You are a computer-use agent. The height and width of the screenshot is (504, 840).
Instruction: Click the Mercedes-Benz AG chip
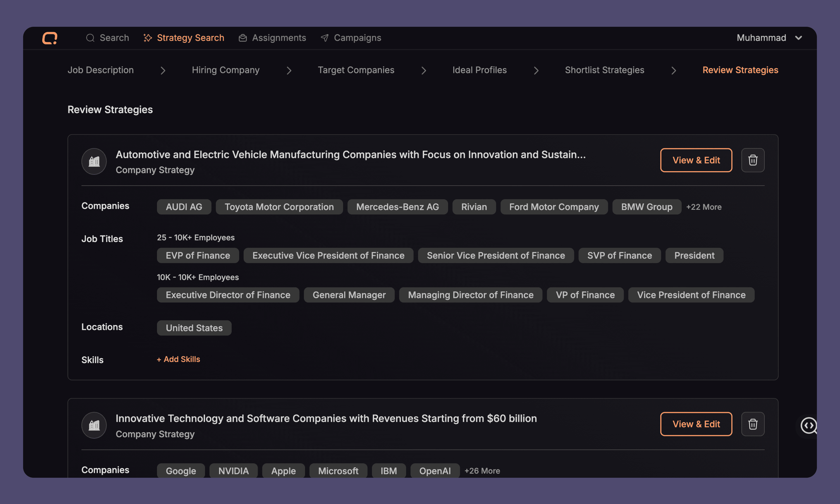tap(398, 207)
